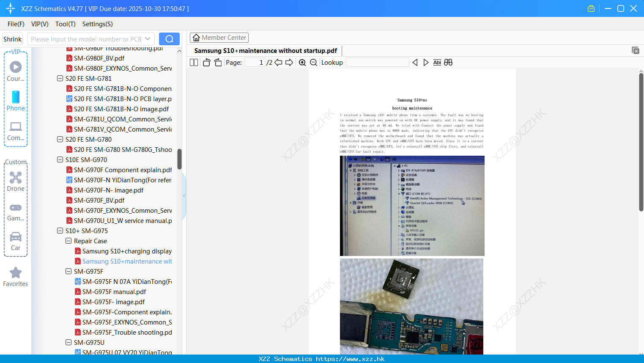Screen dimensions: 644x363
Task: Open SM-G970F_BV.pdf file
Action: (99, 200)
